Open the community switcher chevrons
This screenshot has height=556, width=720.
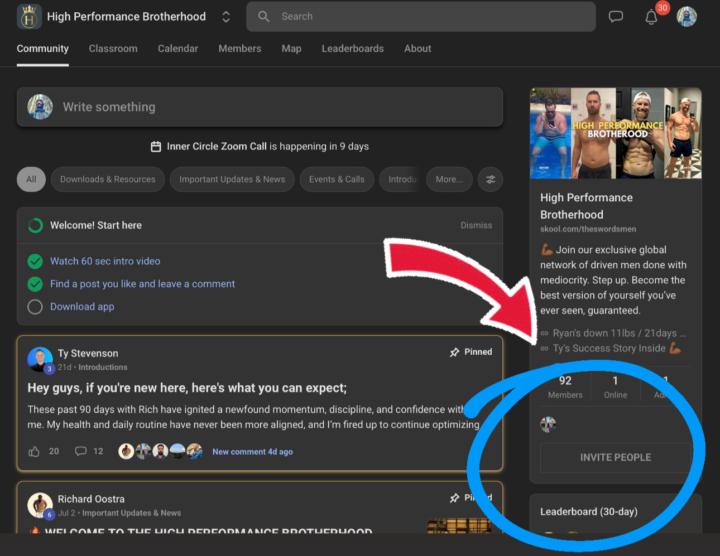pyautogui.click(x=225, y=17)
